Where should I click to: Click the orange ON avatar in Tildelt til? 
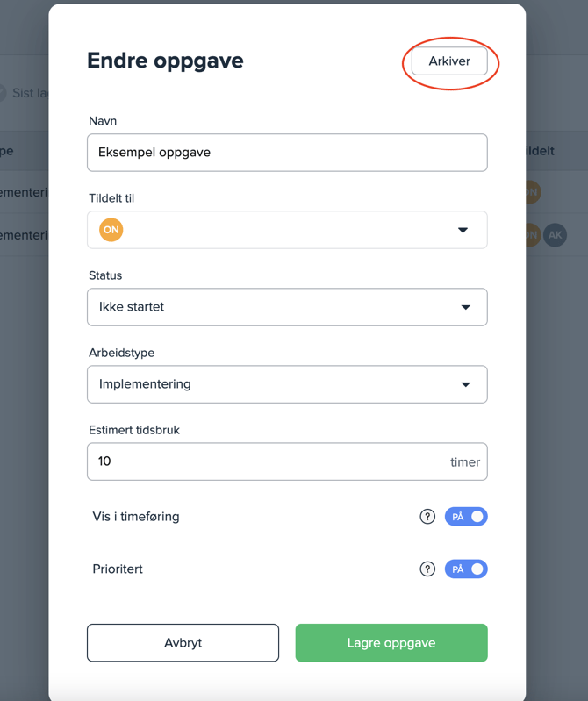click(111, 230)
